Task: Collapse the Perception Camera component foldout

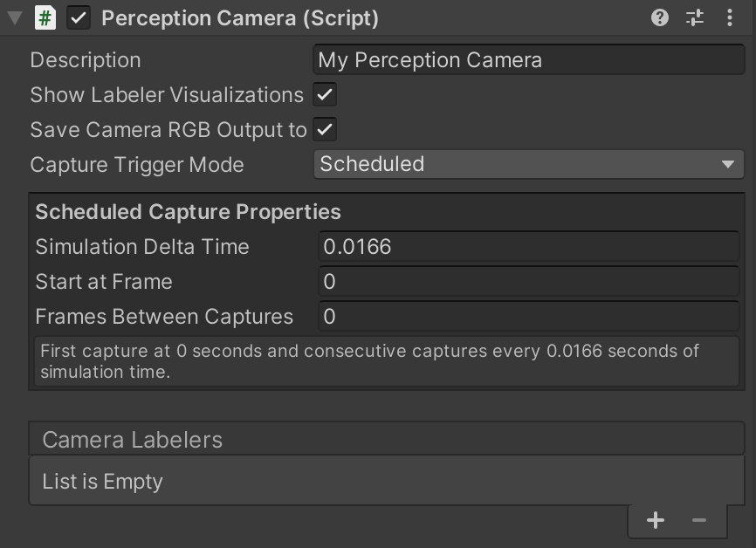Action: click(x=15, y=18)
